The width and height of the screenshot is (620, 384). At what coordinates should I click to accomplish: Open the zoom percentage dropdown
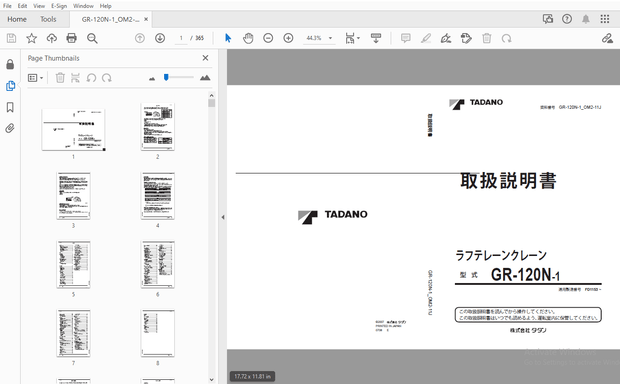coord(330,38)
